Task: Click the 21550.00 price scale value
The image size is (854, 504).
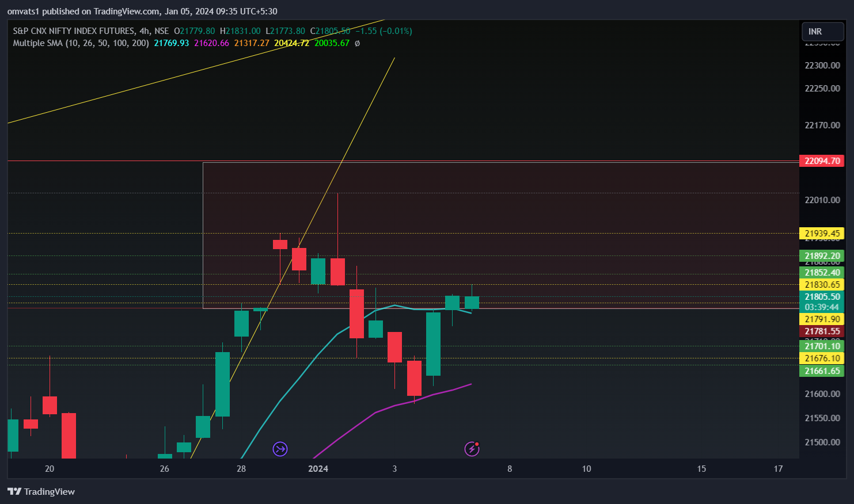Action: [x=822, y=418]
